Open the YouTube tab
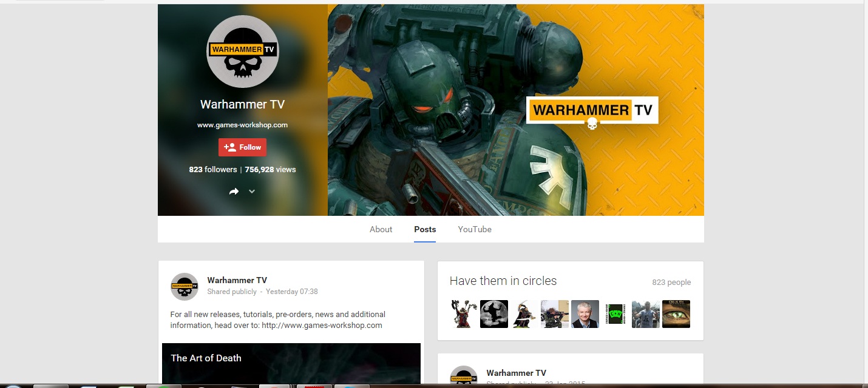 click(x=475, y=229)
